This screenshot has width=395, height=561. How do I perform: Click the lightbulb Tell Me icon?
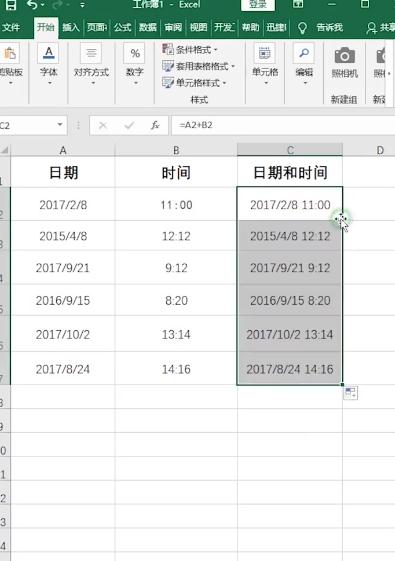coord(302,28)
